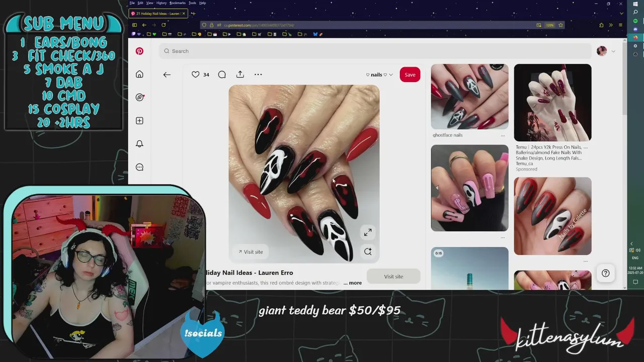
Task: Open the pink ghostface nails pin thumbnail
Action: coord(469,188)
